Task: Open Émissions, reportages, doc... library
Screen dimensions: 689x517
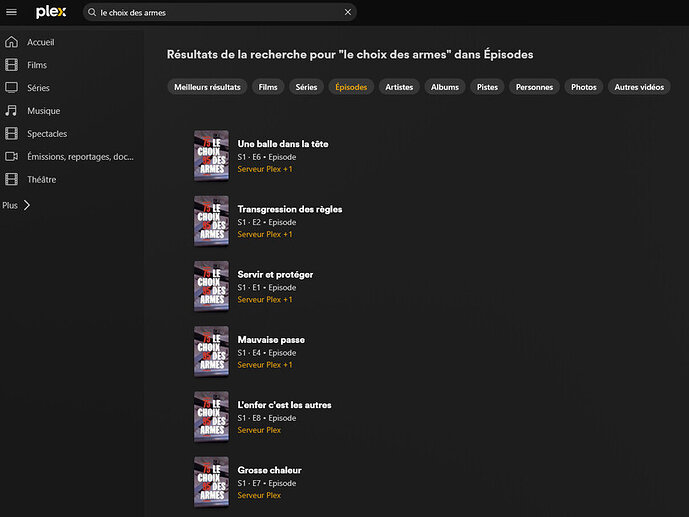Action: coord(80,156)
